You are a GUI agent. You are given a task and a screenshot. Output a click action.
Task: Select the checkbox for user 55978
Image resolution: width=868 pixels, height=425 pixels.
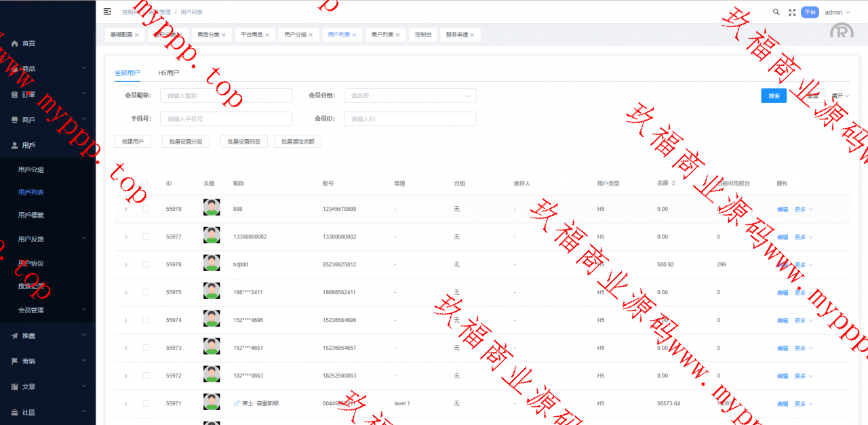(146, 209)
